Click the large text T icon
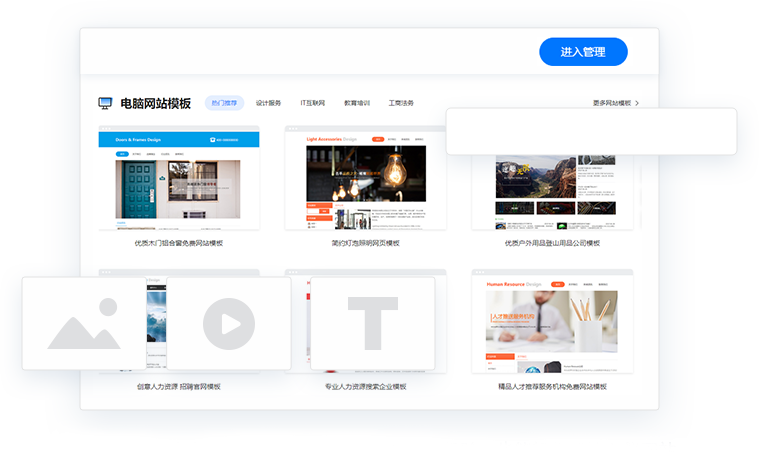 tap(372, 323)
